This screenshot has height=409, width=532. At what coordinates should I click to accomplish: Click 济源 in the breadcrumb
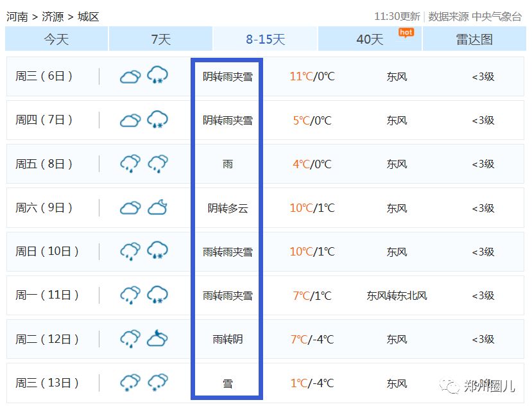pyautogui.click(x=53, y=17)
